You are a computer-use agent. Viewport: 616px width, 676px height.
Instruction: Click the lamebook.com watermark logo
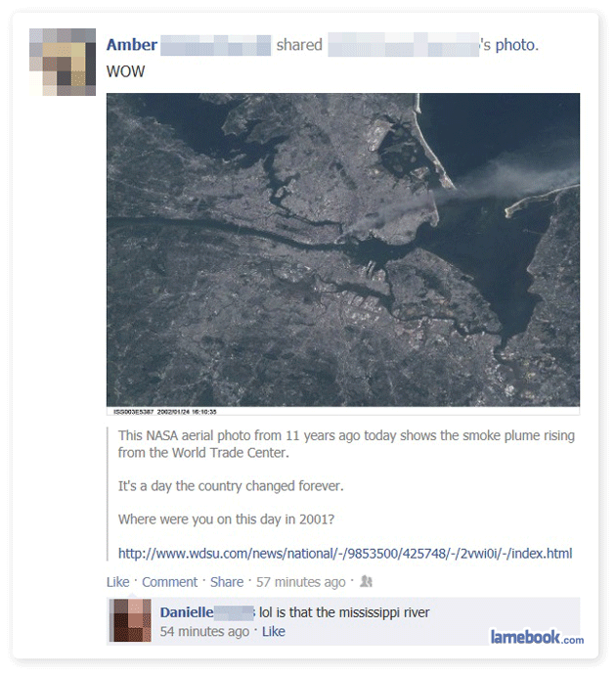click(x=537, y=637)
